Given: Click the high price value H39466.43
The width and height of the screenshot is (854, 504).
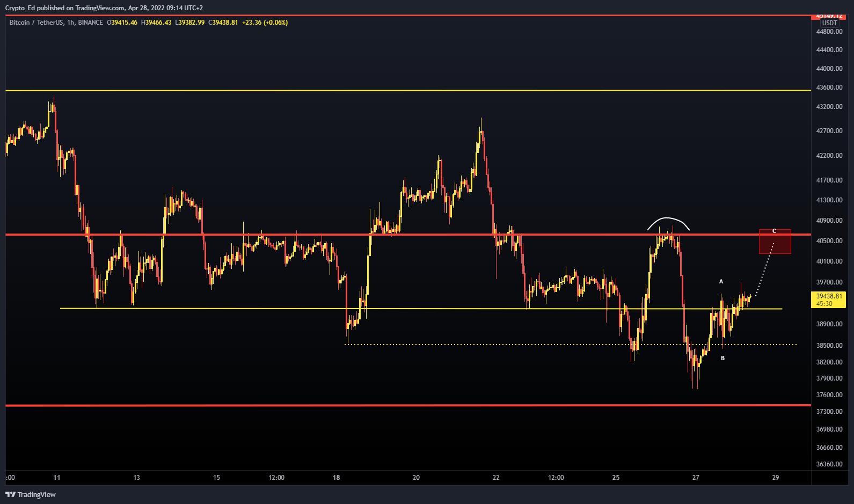Looking at the screenshot, I should pos(156,23).
